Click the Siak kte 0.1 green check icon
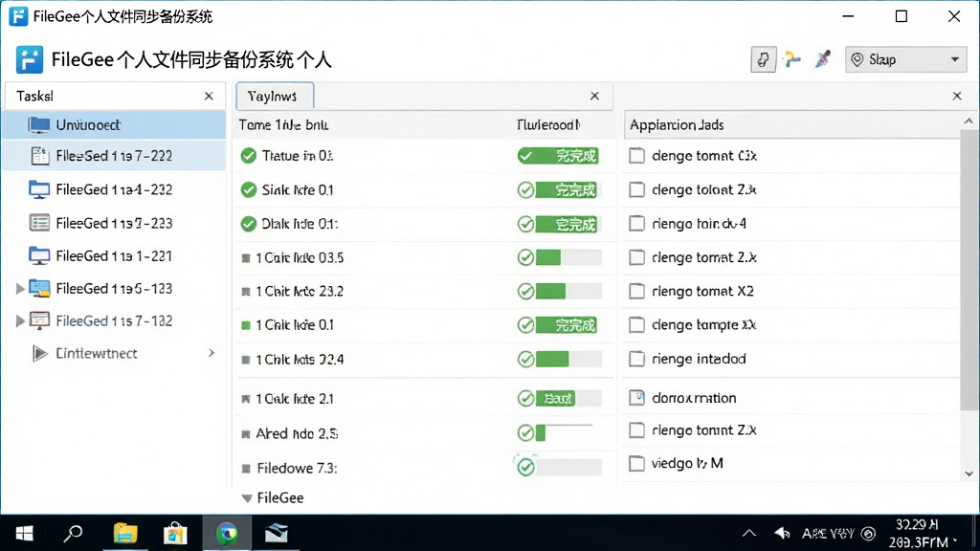980x551 pixels. 248,190
